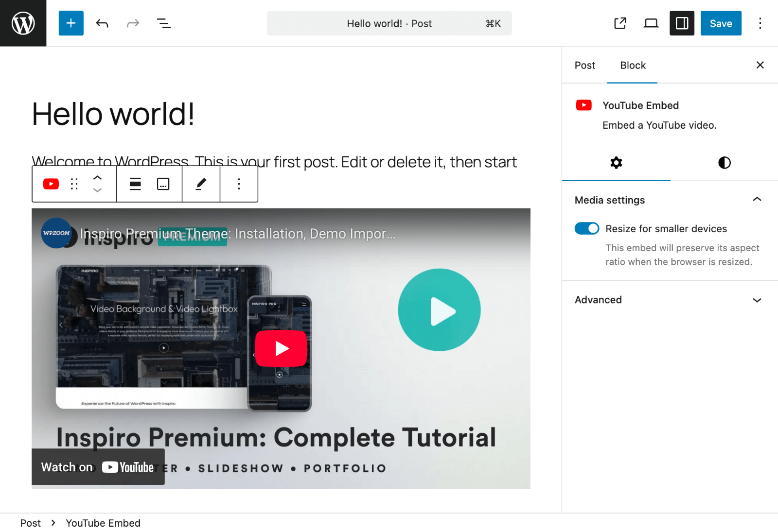Viewport: 778px width, 532px height.
Task: Toggle the settings sidebar panel button
Action: click(682, 23)
